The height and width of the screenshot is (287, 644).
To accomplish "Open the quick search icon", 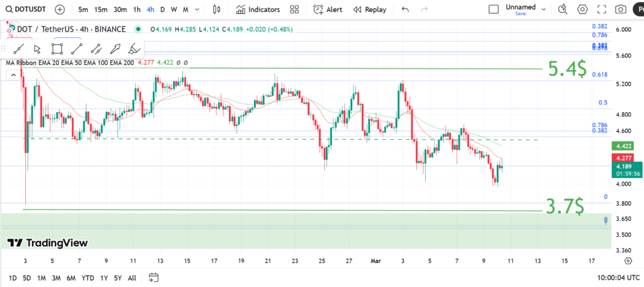I will [562, 9].
